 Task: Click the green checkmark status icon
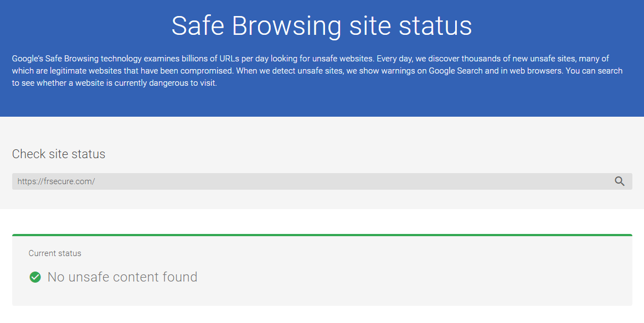click(35, 277)
